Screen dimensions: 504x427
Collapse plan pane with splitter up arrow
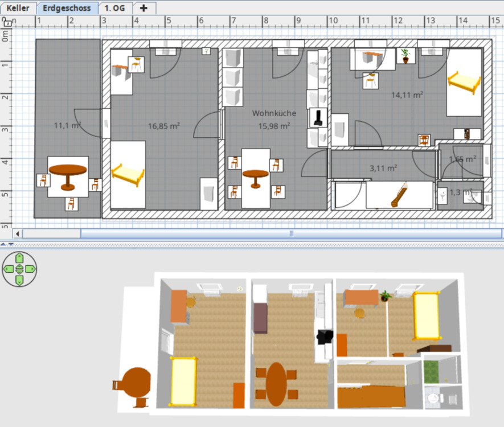3,244
